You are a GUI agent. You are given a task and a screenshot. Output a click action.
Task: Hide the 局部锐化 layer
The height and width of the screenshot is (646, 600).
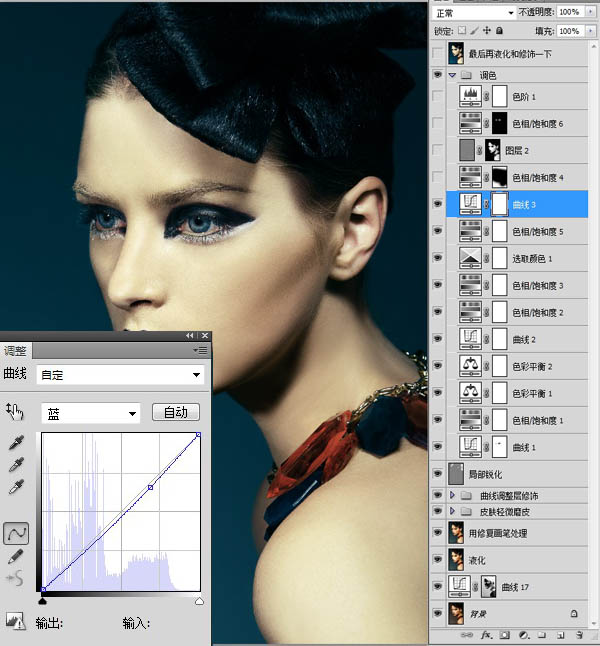438,474
